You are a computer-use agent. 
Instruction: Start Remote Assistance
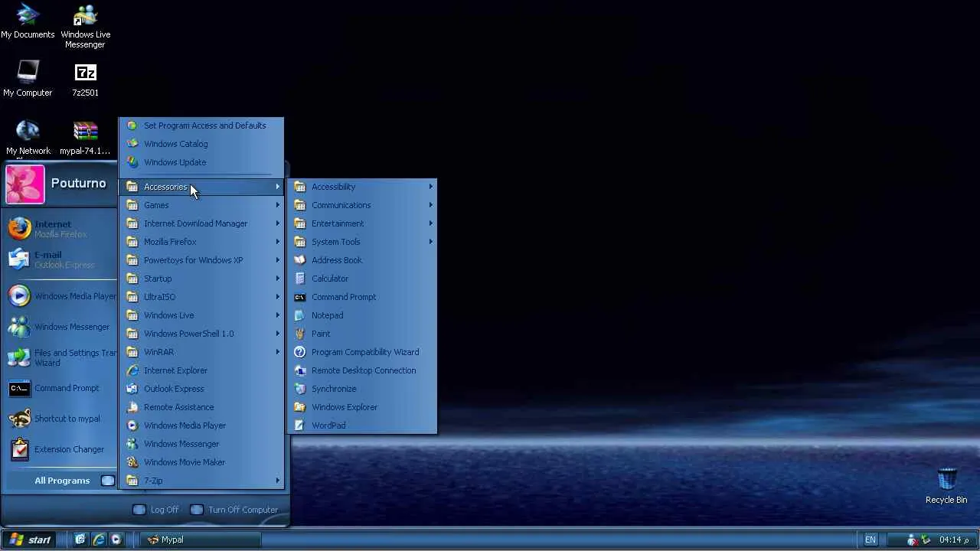201,407
